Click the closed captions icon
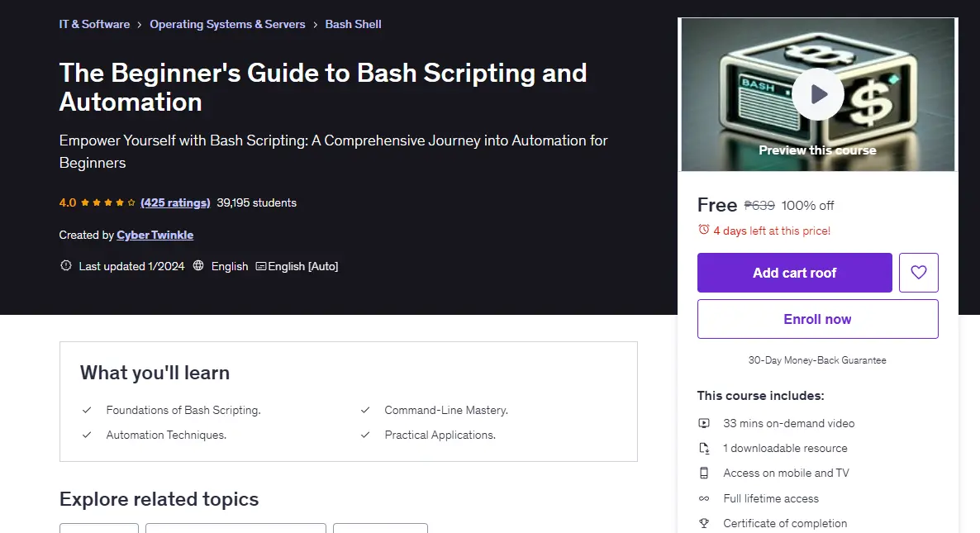This screenshot has width=980, height=533. (261, 266)
